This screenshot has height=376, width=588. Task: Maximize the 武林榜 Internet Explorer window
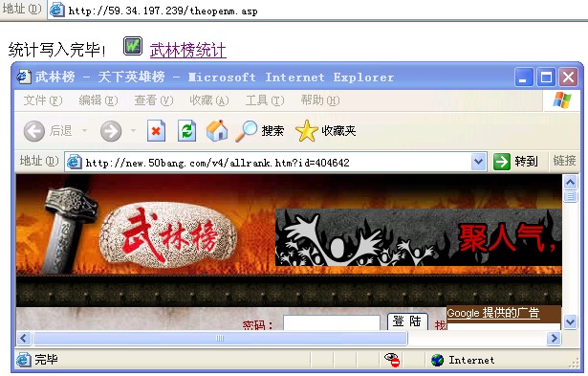tap(546, 77)
